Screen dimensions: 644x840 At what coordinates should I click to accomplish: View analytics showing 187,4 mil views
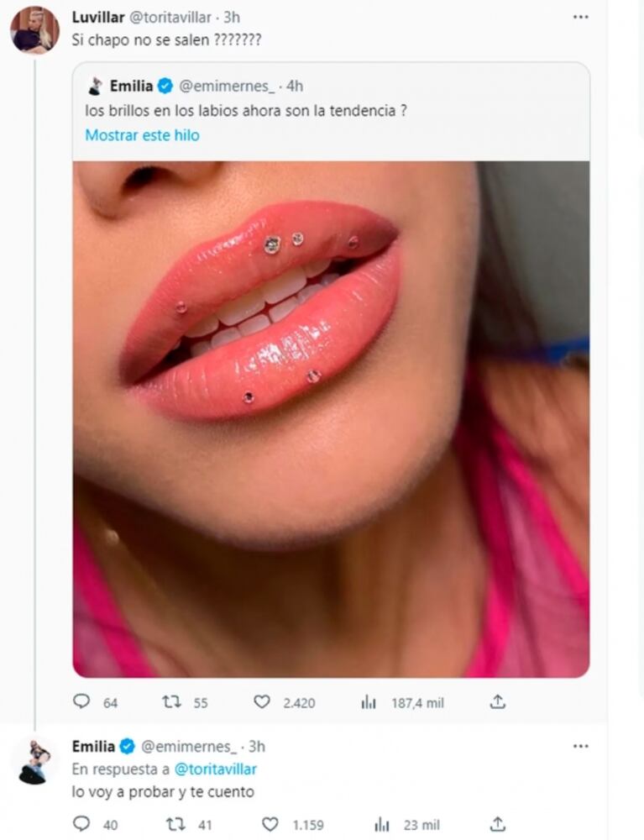pos(369,701)
